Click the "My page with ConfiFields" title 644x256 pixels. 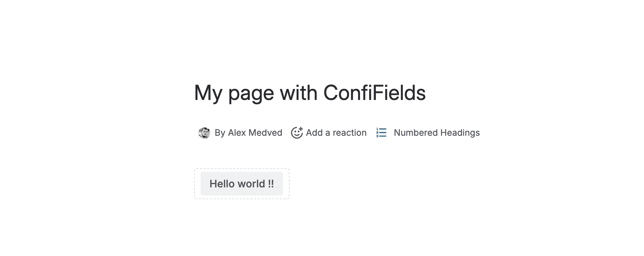pos(310,93)
